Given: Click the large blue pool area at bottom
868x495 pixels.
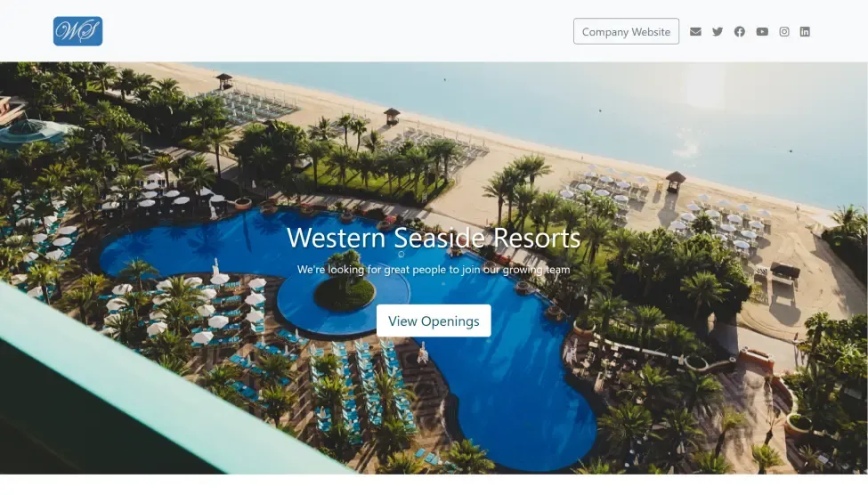Looking at the screenshot, I should click(x=515, y=404).
